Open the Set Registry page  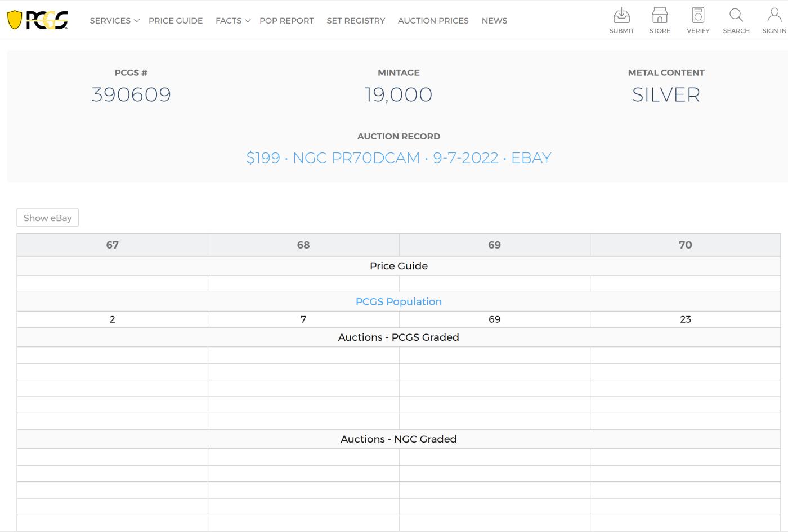tap(356, 21)
